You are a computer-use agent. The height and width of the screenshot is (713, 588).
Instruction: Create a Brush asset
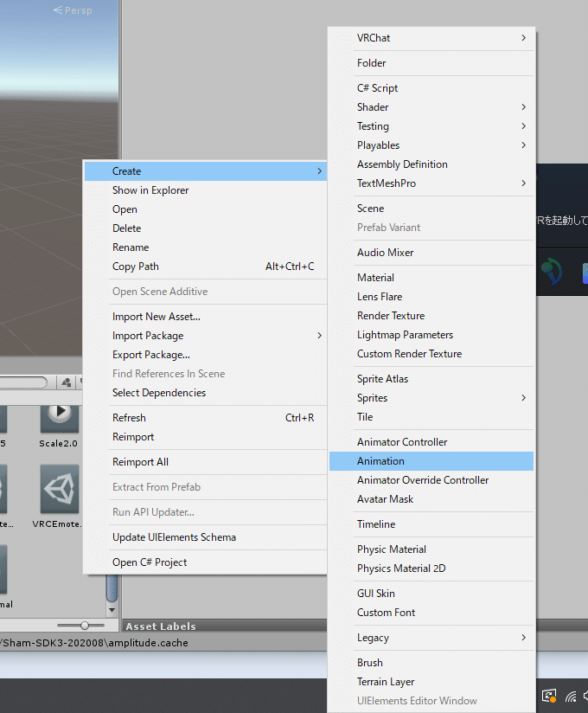click(431, 663)
